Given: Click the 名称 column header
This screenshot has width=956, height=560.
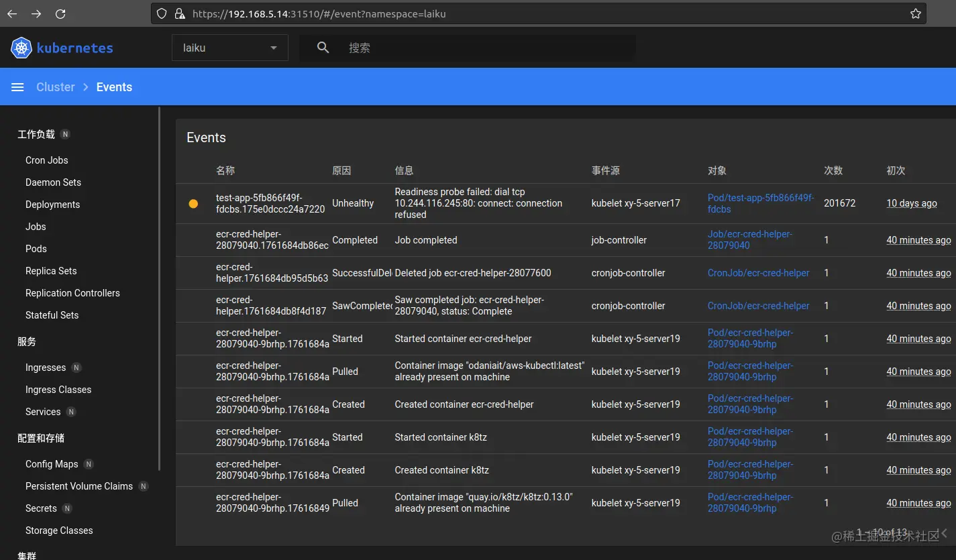Looking at the screenshot, I should [x=225, y=170].
